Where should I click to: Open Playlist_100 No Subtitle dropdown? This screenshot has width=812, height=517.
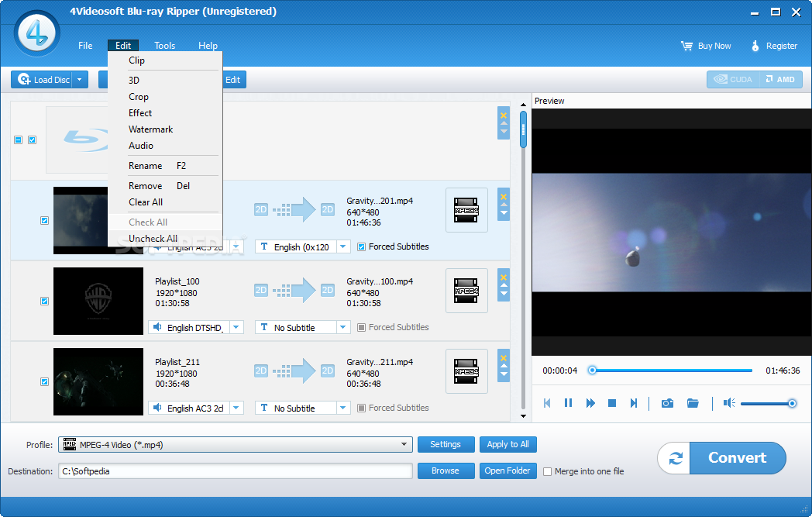coord(342,327)
